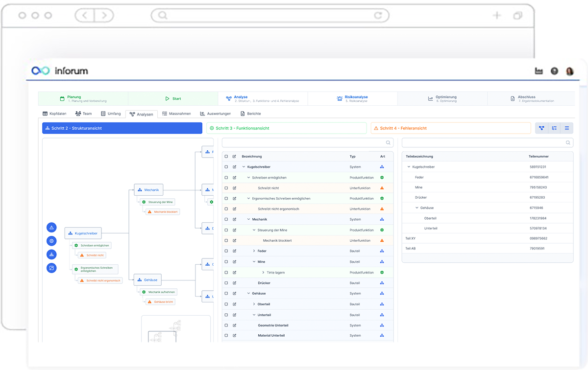
Task: Select the hierarchy icon in the left sidebar
Action: coord(51,254)
